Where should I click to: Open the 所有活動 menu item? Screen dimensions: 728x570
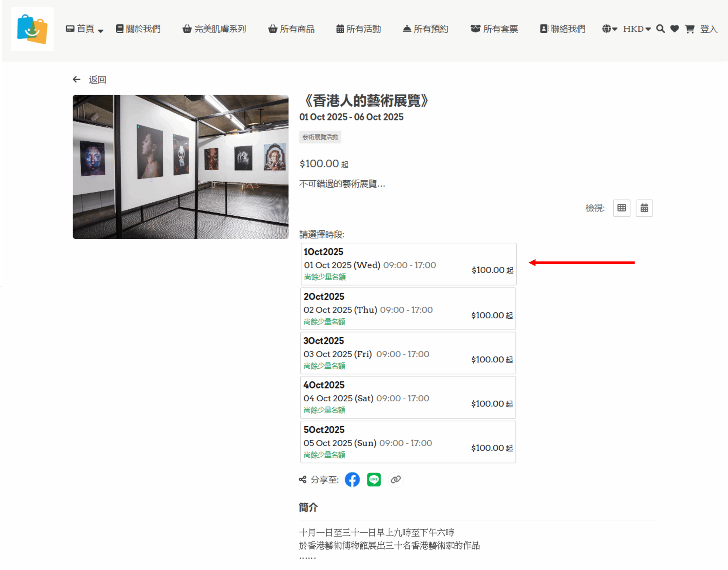358,29
